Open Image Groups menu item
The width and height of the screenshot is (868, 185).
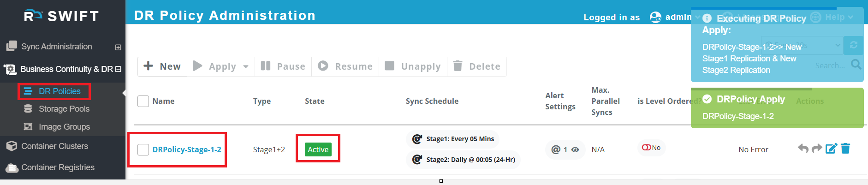point(64,127)
